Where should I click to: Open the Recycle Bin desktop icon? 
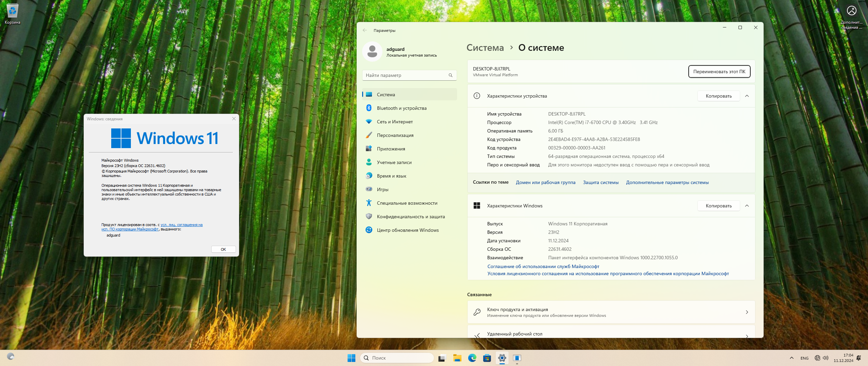click(x=13, y=14)
